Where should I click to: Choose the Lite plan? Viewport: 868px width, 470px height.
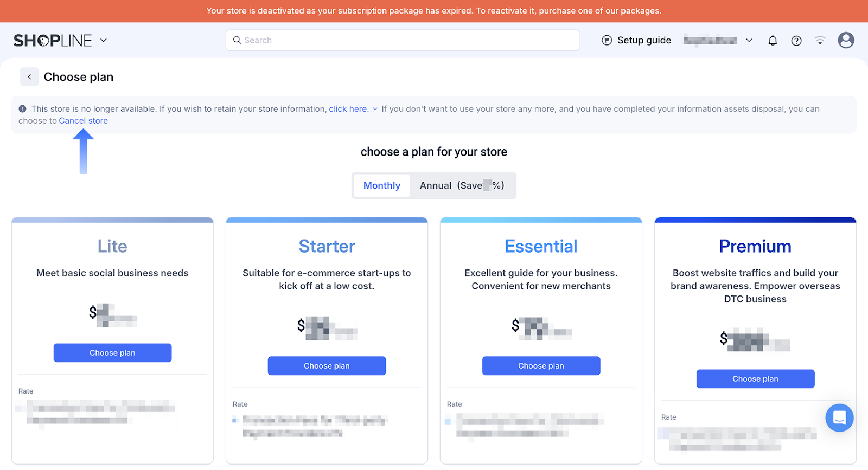[x=112, y=353]
